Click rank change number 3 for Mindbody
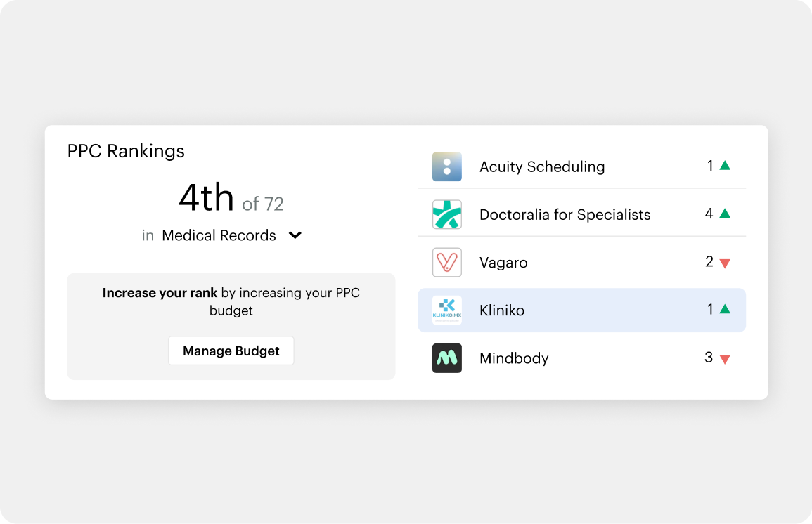 [x=709, y=358]
